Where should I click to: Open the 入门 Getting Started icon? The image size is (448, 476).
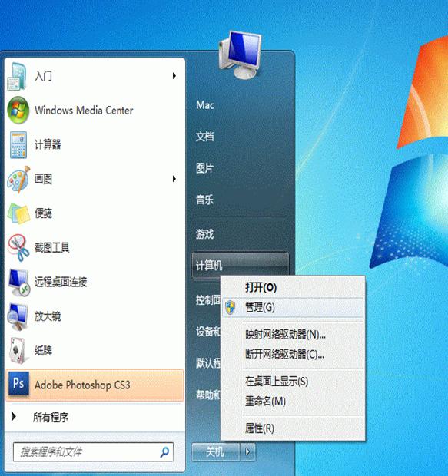coord(18,76)
